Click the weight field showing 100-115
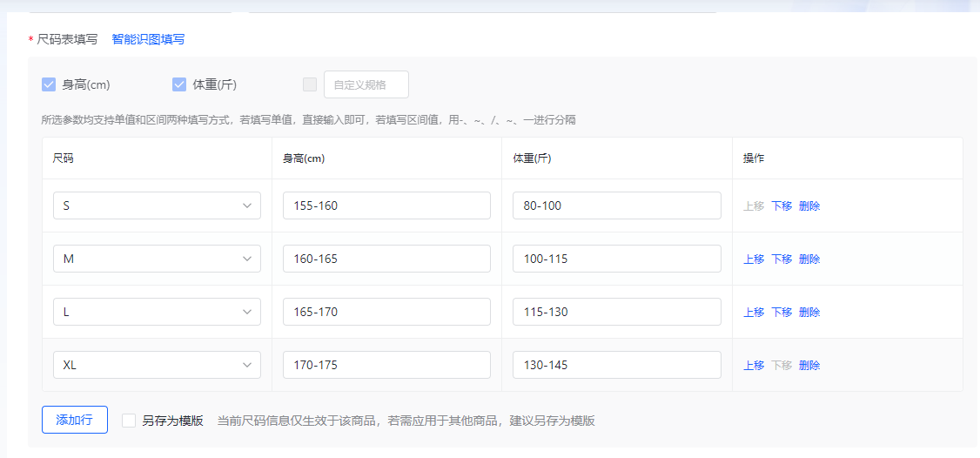Screen dimensions: 980x458 click(616, 259)
